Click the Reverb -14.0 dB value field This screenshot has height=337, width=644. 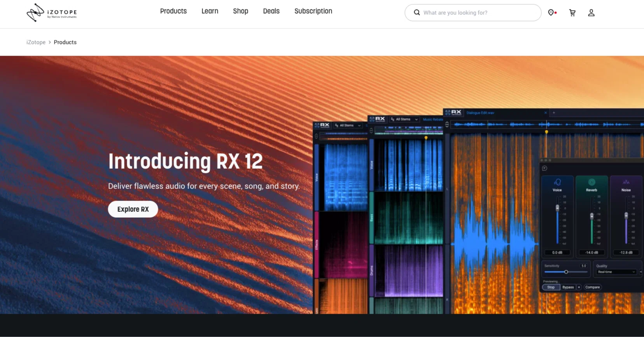point(591,253)
